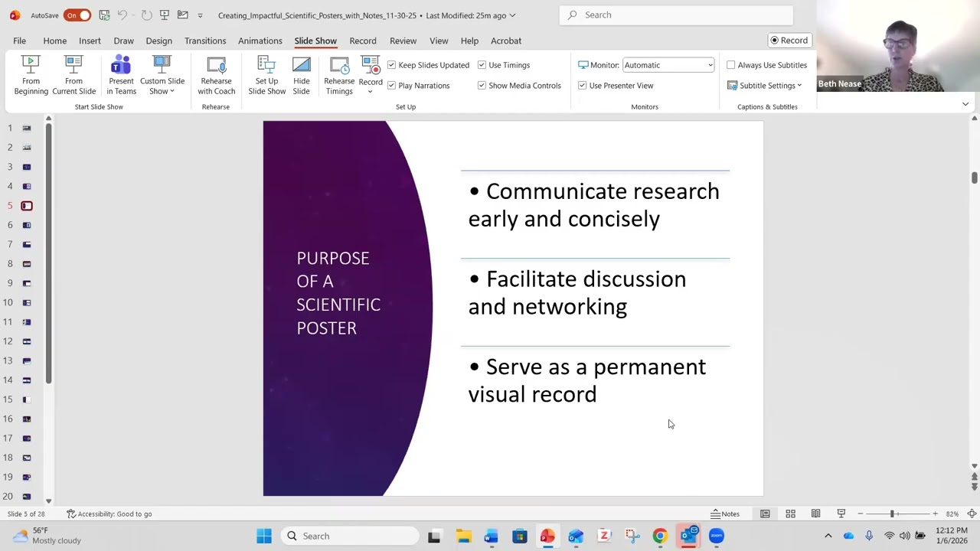Toggle the Notes pane
980x551 pixels.
pyautogui.click(x=725, y=514)
